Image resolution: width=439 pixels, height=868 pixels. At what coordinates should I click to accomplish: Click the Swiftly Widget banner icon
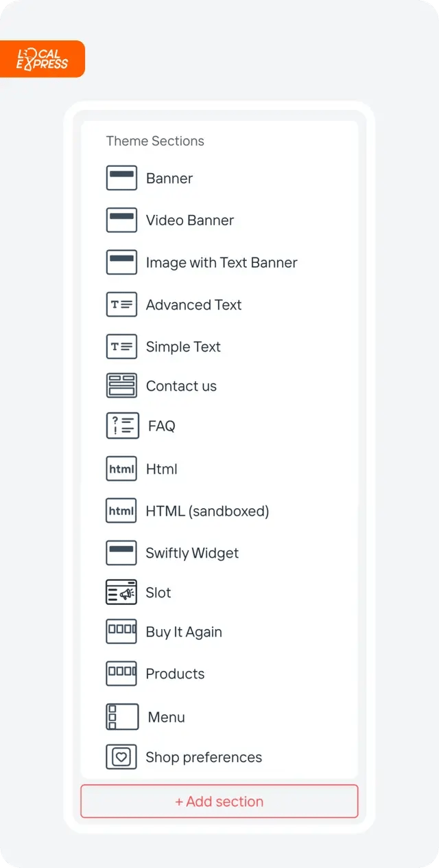coord(121,553)
